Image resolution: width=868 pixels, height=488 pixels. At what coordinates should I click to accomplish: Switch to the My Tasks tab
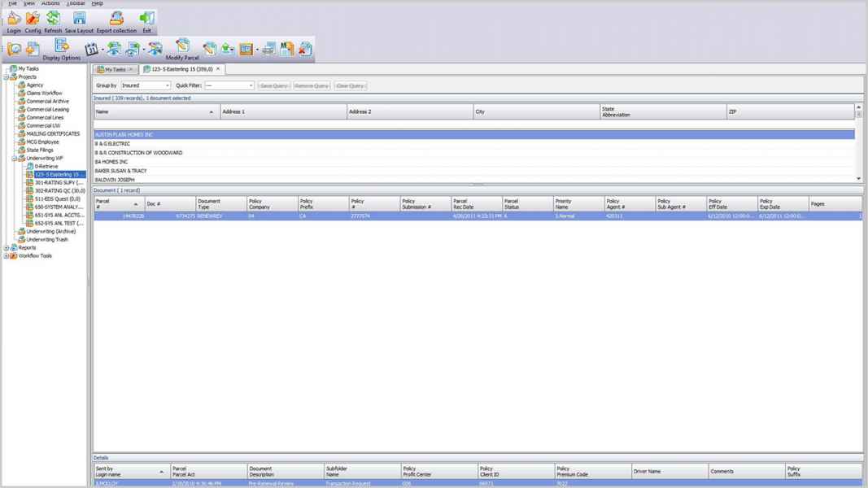(114, 70)
